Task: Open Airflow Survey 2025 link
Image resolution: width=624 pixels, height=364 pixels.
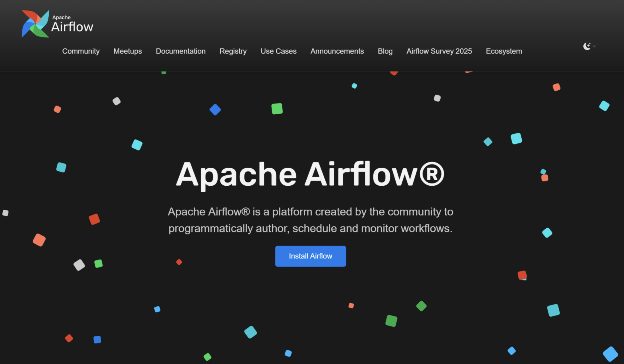Action: [x=439, y=51]
